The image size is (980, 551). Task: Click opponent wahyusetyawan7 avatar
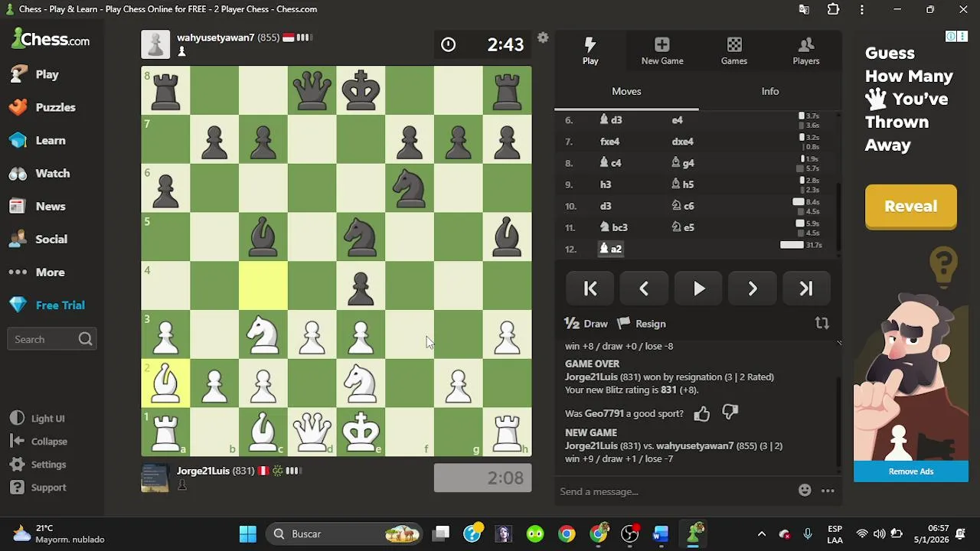pyautogui.click(x=155, y=44)
